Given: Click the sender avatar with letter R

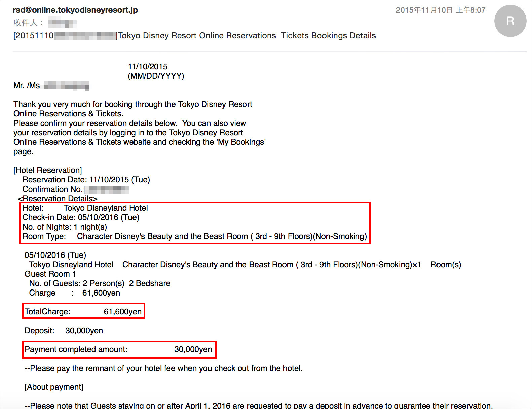Looking at the screenshot, I should pos(510,21).
